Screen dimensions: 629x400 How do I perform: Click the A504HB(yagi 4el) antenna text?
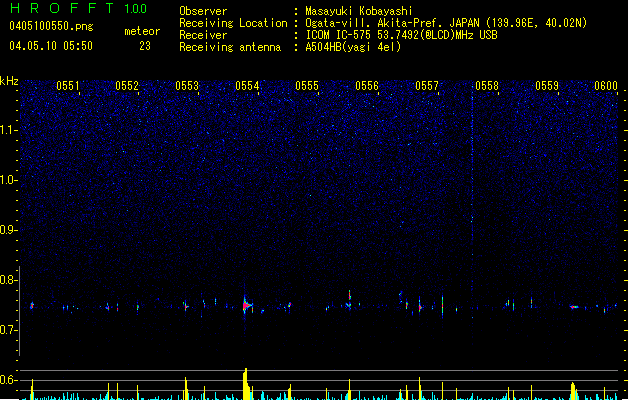[353, 47]
